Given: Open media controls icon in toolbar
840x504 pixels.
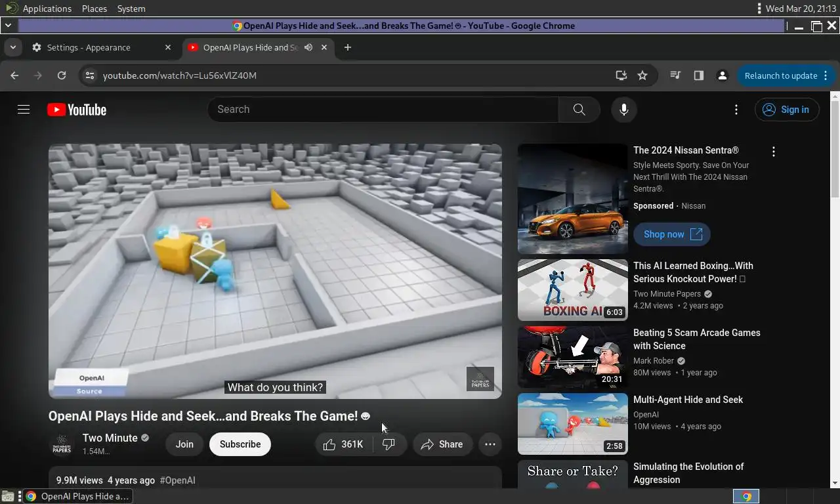Looking at the screenshot, I should click(x=675, y=75).
